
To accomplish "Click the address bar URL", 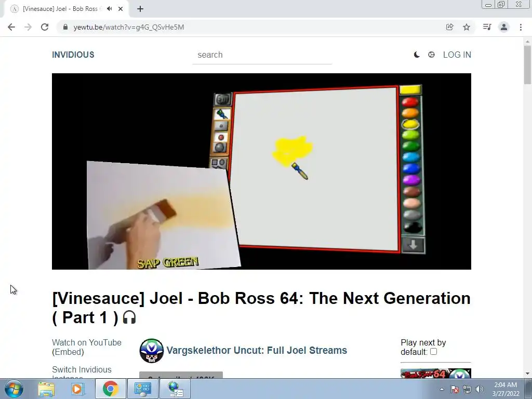I will click(129, 27).
